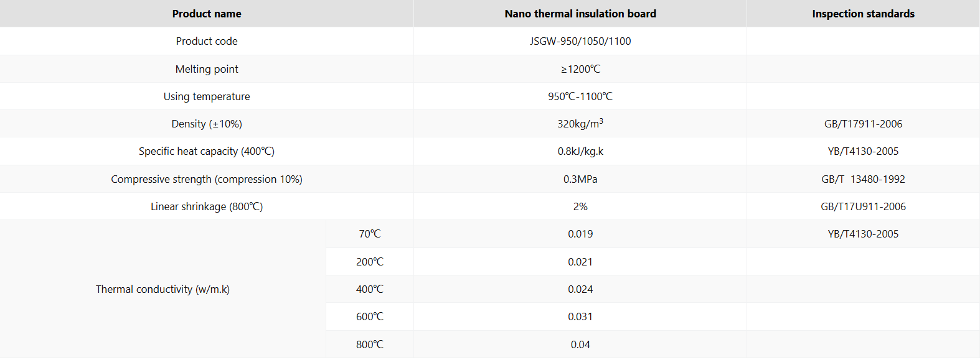The height and width of the screenshot is (360, 980).
Task: Select the GB/T 13480-1992 standard cell
Action: (863, 179)
